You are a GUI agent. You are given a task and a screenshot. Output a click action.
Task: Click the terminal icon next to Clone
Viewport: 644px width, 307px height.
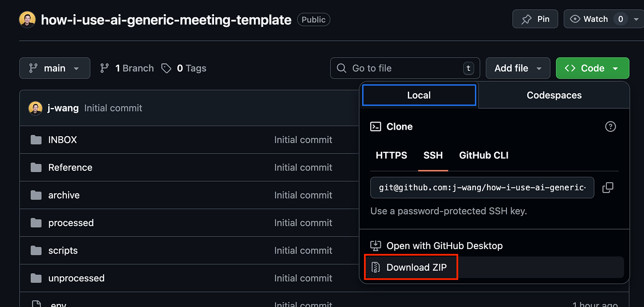(376, 127)
